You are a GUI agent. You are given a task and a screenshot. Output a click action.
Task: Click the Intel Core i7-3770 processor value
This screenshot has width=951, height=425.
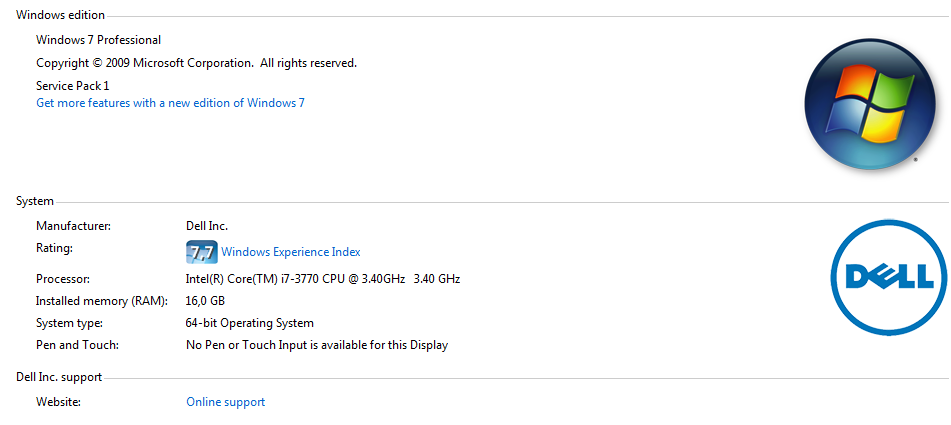[323, 279]
